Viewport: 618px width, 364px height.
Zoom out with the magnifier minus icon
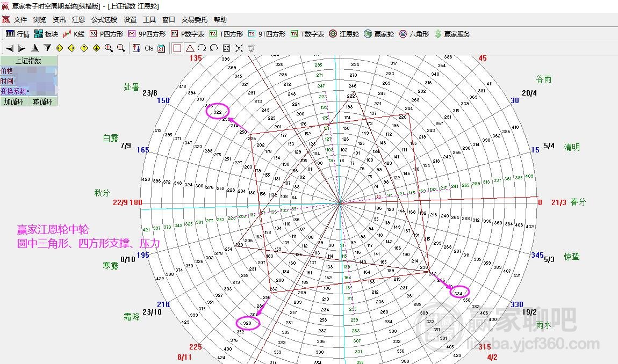121,48
